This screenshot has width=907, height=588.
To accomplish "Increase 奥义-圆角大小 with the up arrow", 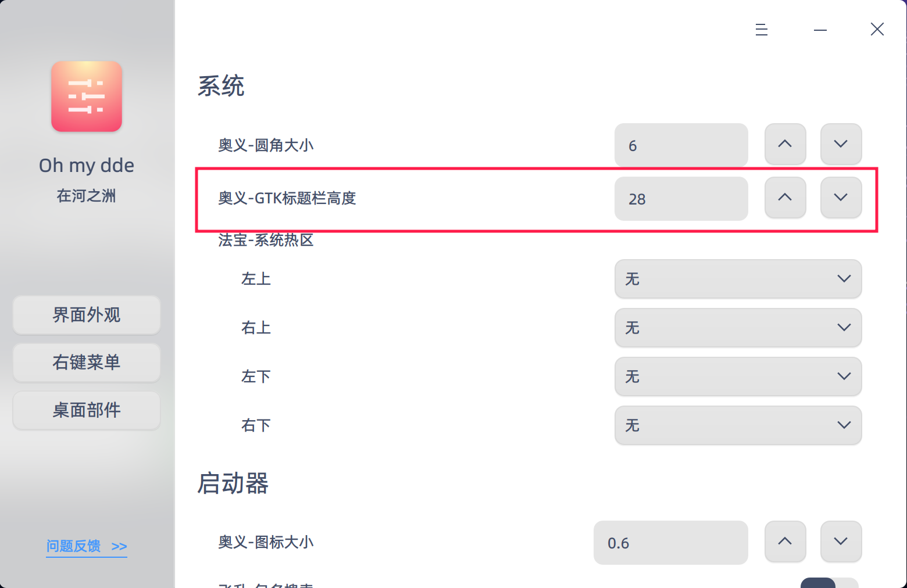I will coord(785,145).
